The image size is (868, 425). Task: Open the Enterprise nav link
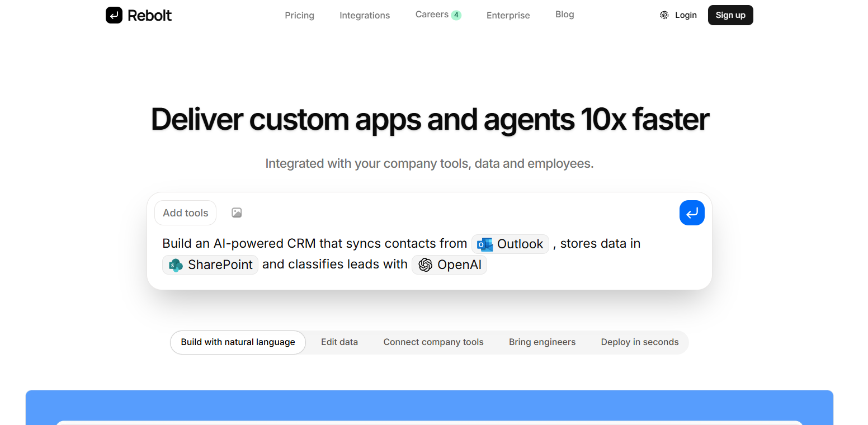508,15
